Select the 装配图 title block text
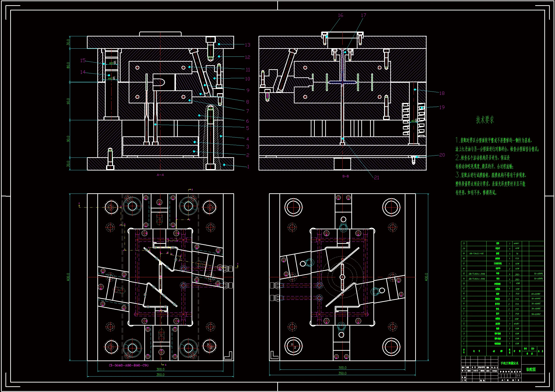555x392 pixels. click(531, 369)
